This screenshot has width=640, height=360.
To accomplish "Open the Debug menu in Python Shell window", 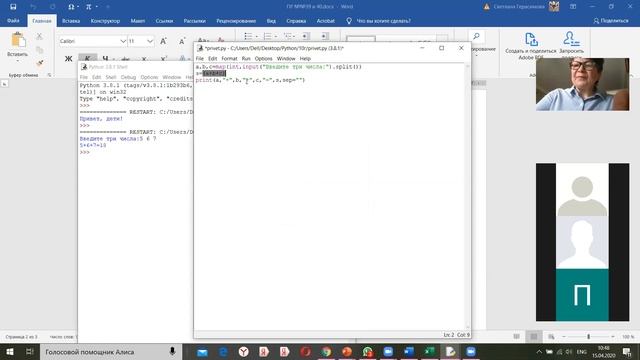I will coord(128,77).
